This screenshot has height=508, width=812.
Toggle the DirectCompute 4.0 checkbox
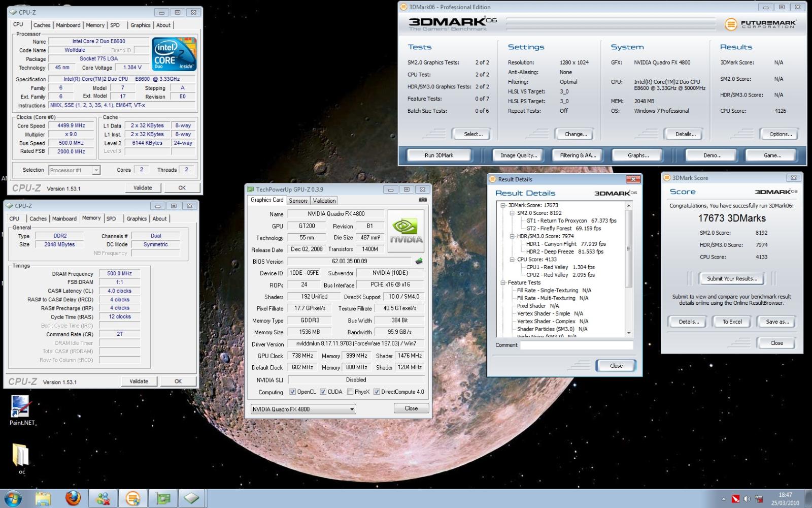point(377,392)
